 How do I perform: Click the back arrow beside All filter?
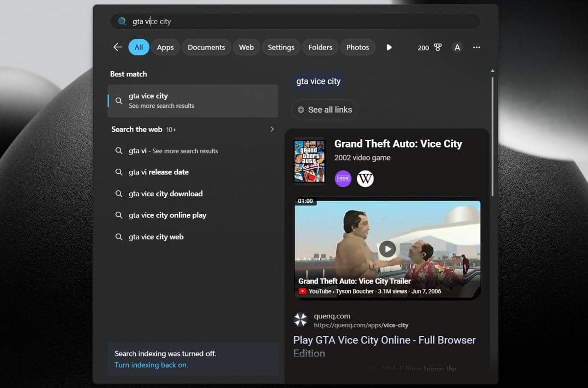point(118,47)
